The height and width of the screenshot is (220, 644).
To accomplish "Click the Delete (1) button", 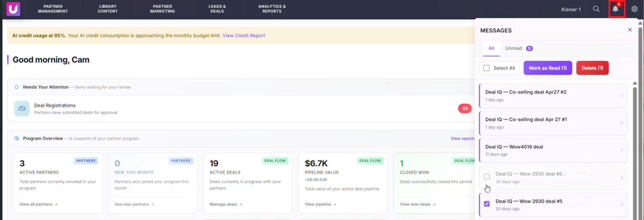I will coord(592,68).
